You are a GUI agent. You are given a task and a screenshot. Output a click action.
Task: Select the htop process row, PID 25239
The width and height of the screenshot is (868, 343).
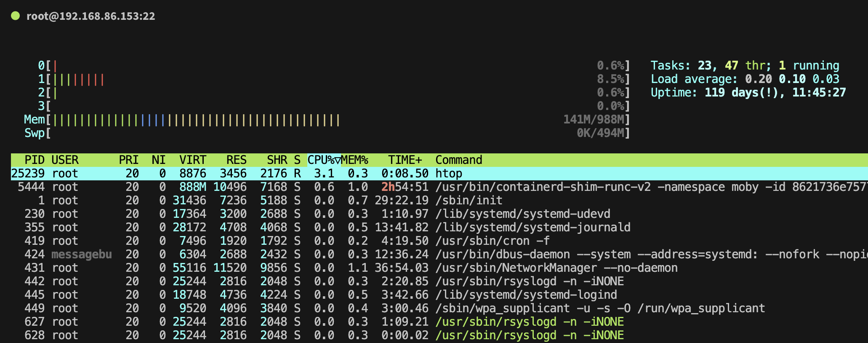439,173
